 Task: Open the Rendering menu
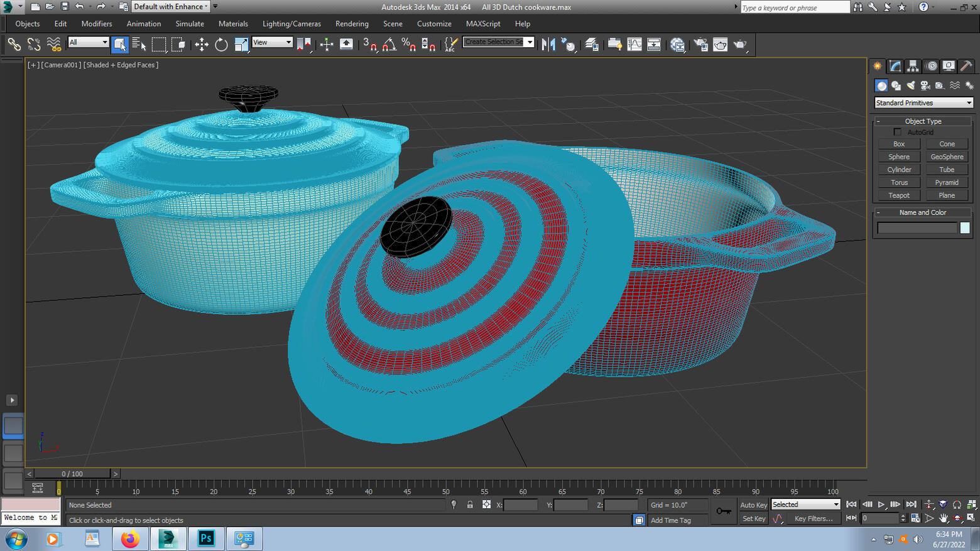(x=352, y=24)
